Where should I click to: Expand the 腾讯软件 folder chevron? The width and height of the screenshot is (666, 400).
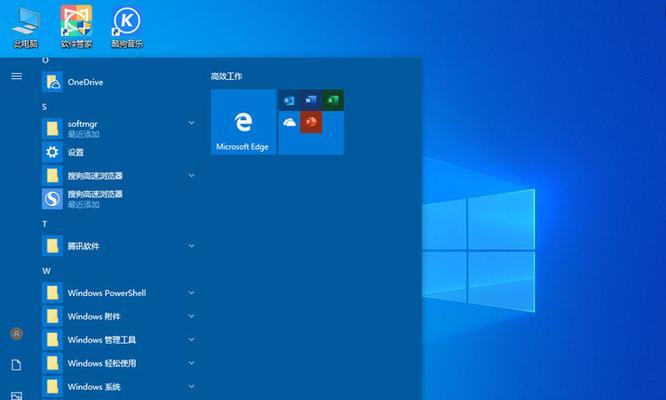tap(192, 245)
